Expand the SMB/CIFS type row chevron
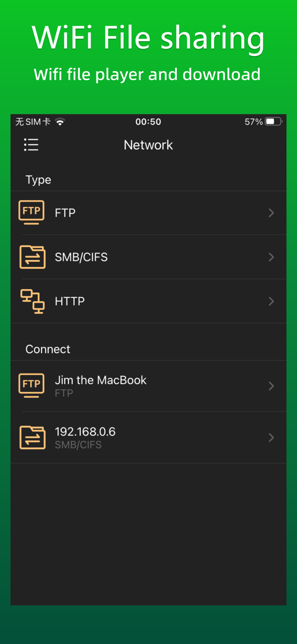This screenshot has height=644, width=297. coord(271,257)
